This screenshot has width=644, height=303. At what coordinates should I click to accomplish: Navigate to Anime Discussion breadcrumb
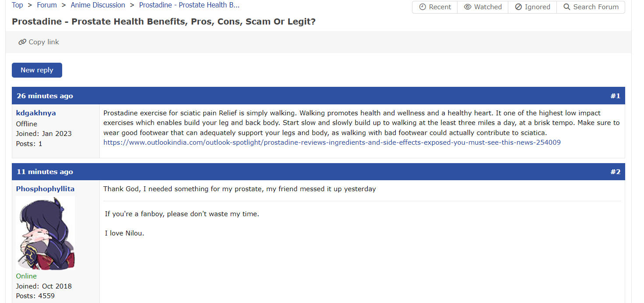pyautogui.click(x=98, y=5)
